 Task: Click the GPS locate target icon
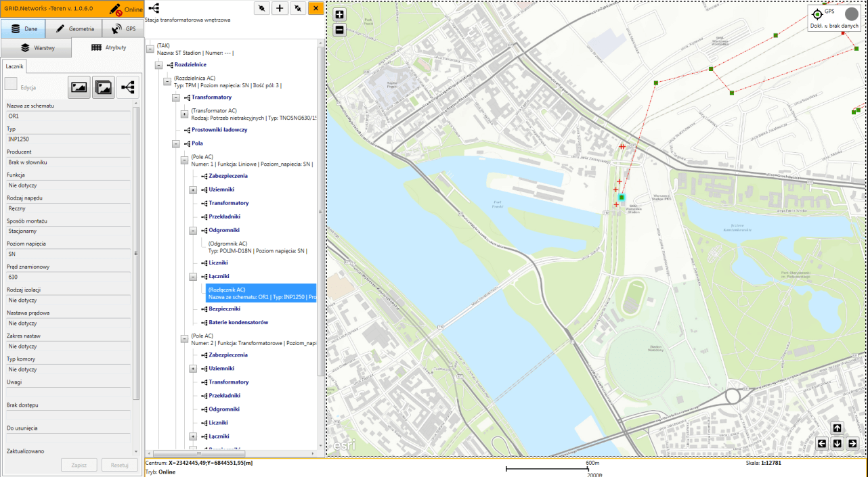click(817, 14)
